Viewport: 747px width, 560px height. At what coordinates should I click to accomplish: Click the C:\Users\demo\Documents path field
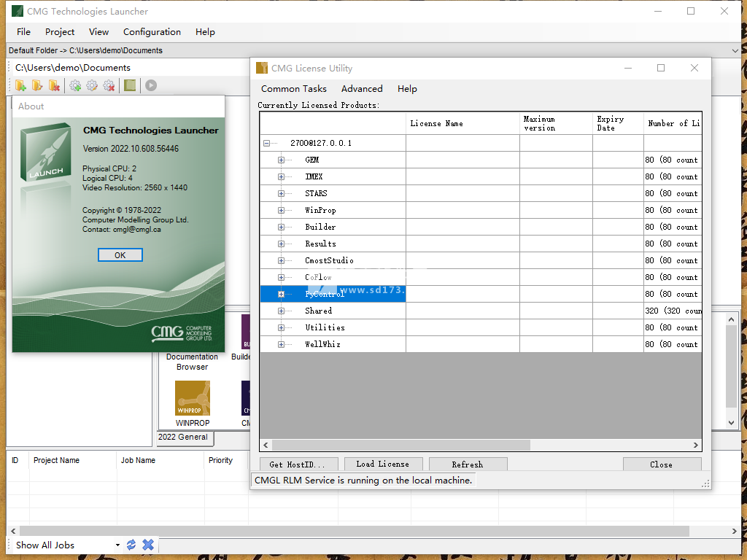(73, 68)
